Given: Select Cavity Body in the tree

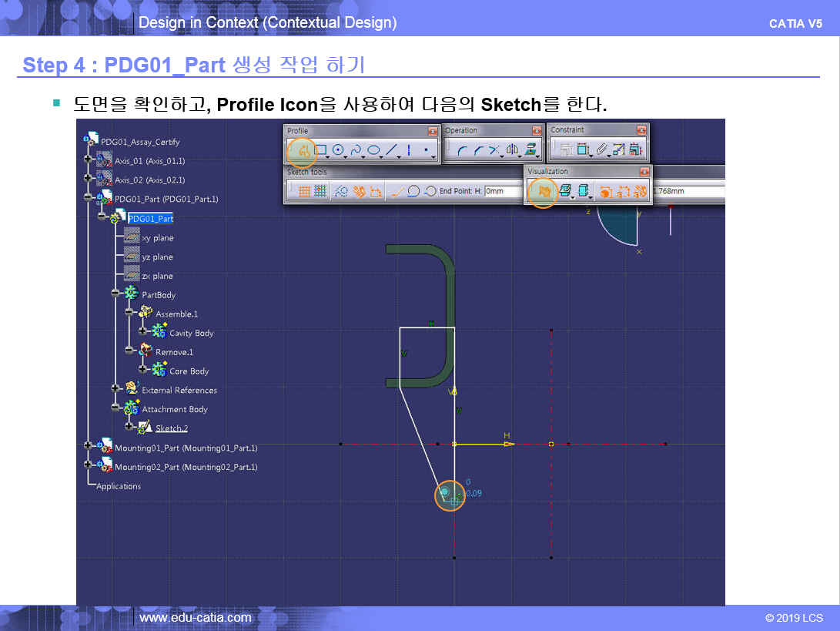Looking at the screenshot, I should tap(191, 333).
